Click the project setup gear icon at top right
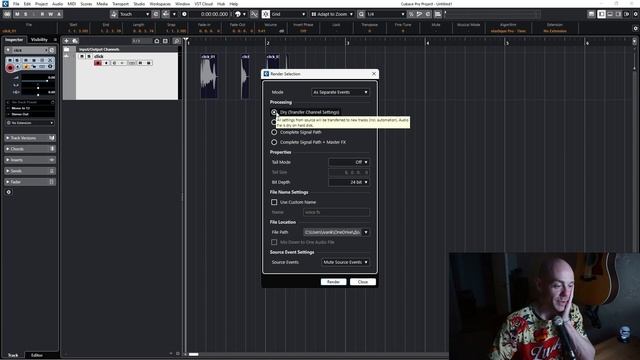Screen dimensions: 640x360 coord(636,14)
